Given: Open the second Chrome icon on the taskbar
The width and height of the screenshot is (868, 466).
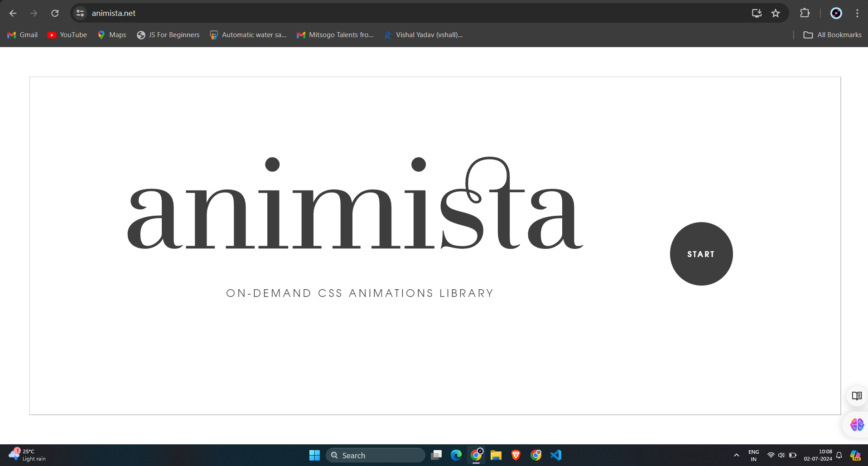Looking at the screenshot, I should 536,455.
